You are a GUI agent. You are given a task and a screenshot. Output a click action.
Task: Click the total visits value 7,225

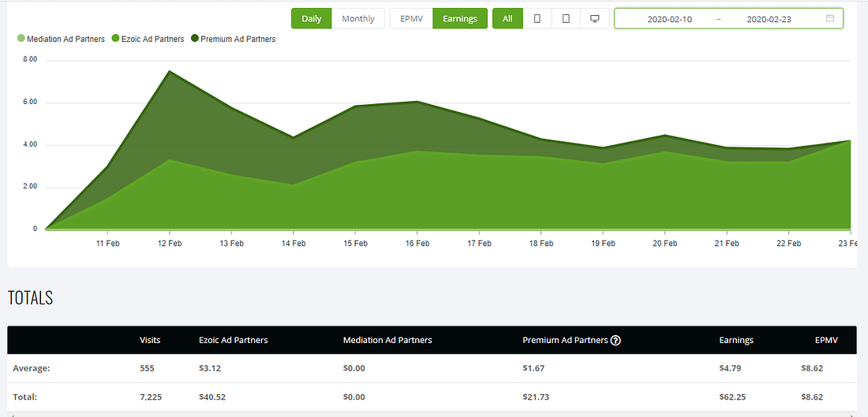(x=151, y=397)
